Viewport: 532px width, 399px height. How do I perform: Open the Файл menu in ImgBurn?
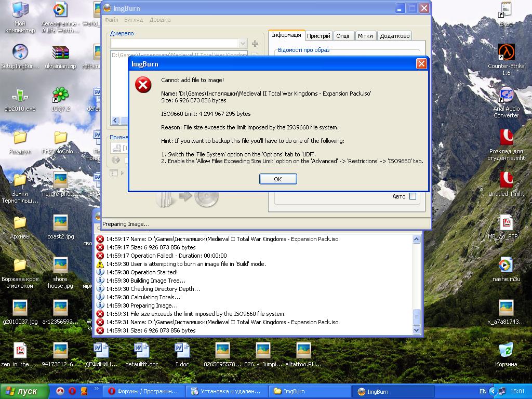(x=111, y=20)
